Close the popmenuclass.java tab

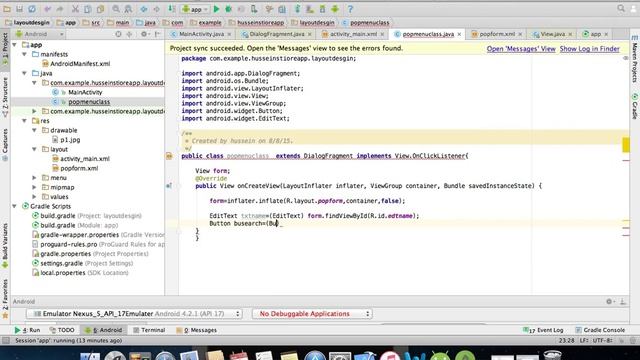459,34
